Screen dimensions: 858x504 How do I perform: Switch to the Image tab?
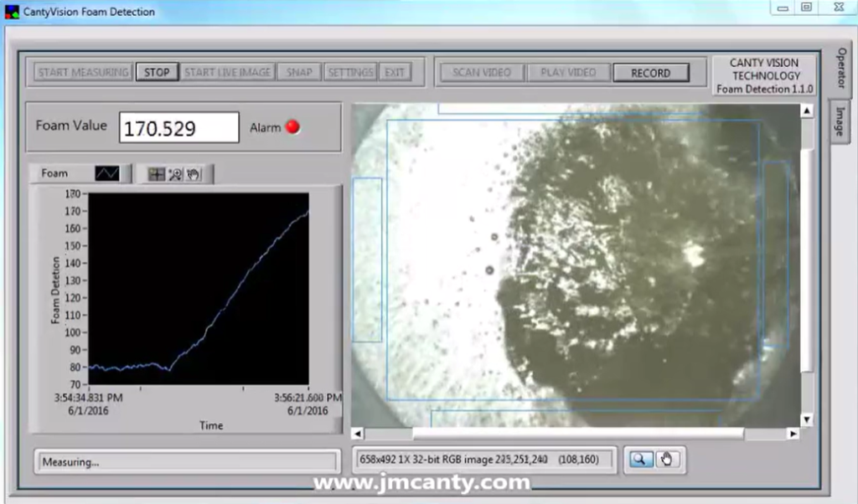(x=840, y=121)
